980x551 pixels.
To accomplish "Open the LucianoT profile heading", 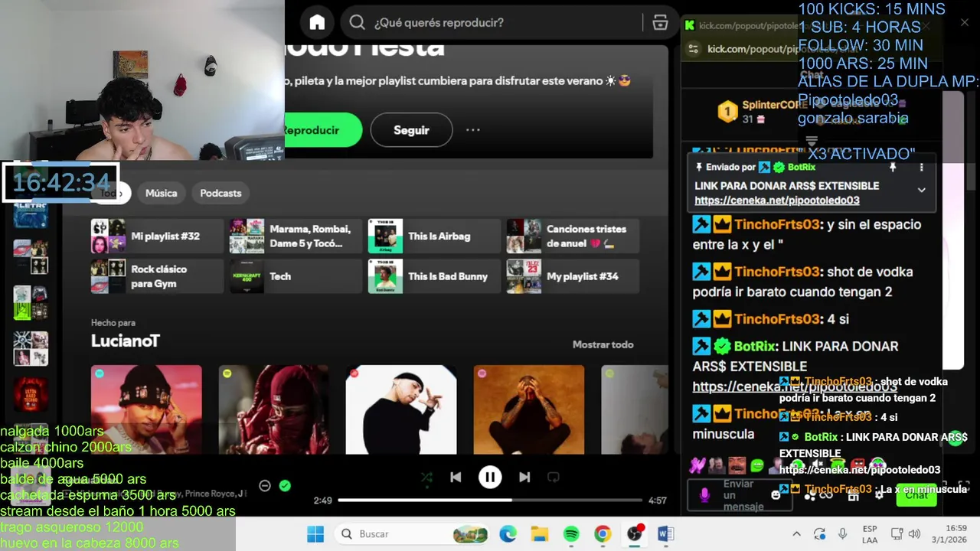I will pyautogui.click(x=126, y=341).
